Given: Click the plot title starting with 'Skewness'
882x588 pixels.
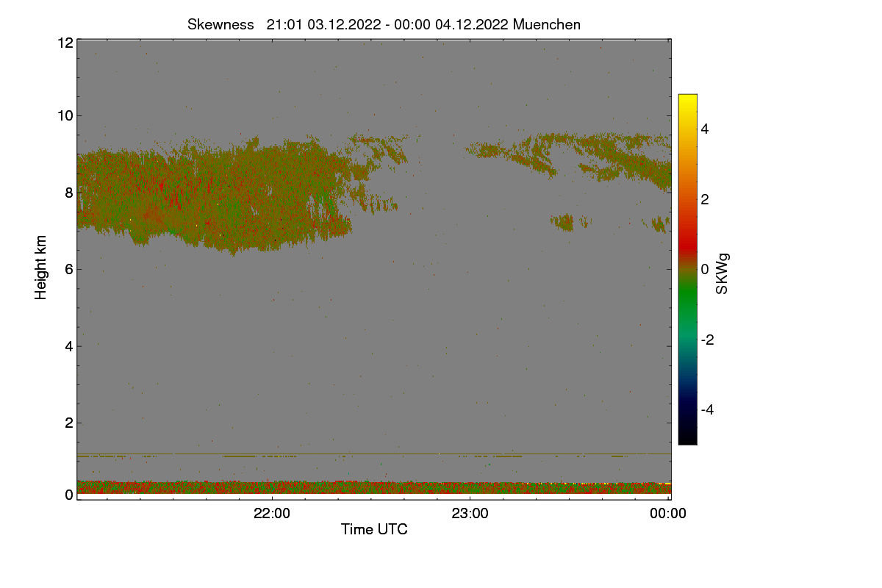Looking at the screenshot, I should click(x=384, y=24).
